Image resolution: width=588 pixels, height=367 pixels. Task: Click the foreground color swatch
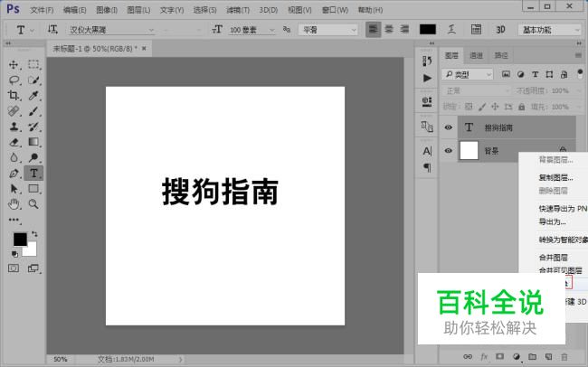20,240
